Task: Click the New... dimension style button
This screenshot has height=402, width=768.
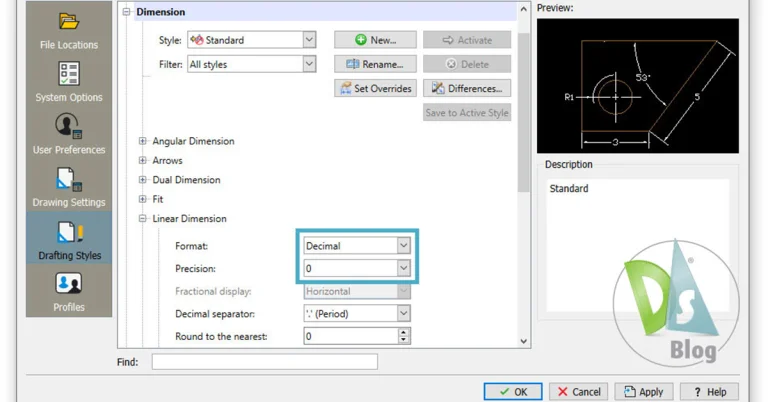Action: [x=374, y=40]
